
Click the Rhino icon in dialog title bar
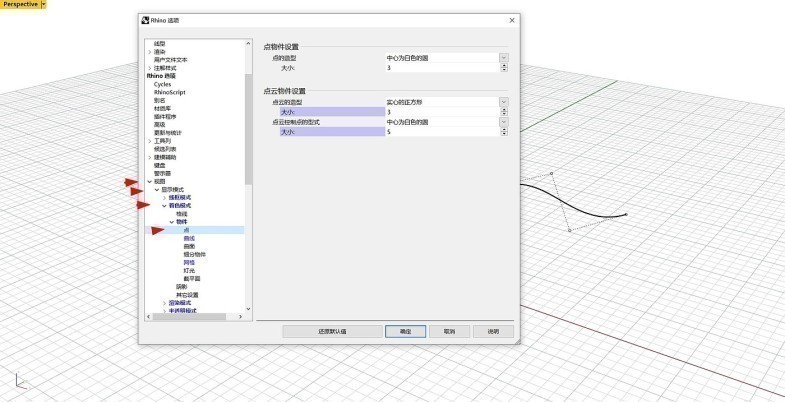click(145, 21)
